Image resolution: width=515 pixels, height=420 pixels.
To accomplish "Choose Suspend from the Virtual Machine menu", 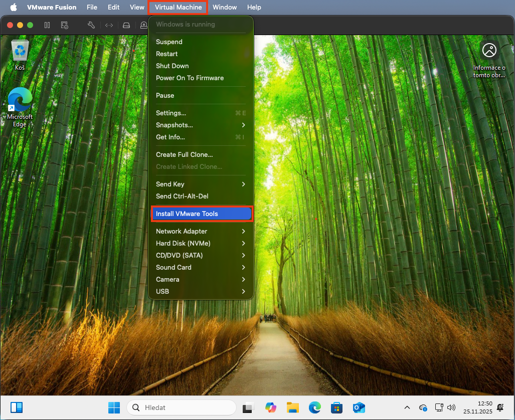I will pos(169,42).
